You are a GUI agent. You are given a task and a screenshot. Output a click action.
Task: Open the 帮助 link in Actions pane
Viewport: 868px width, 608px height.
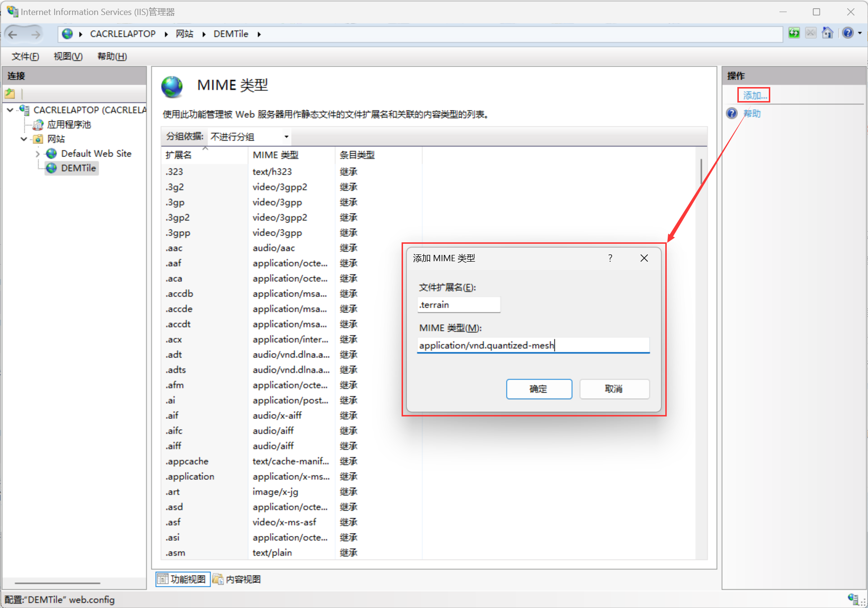(752, 114)
